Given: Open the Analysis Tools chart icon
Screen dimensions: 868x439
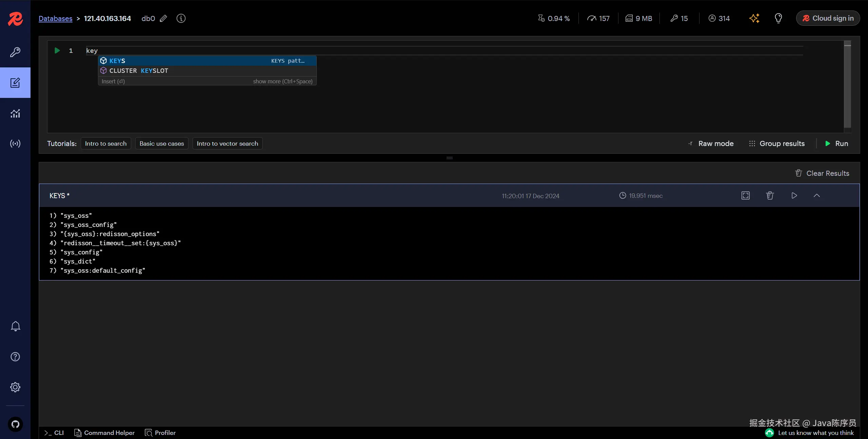Looking at the screenshot, I should 15,113.
